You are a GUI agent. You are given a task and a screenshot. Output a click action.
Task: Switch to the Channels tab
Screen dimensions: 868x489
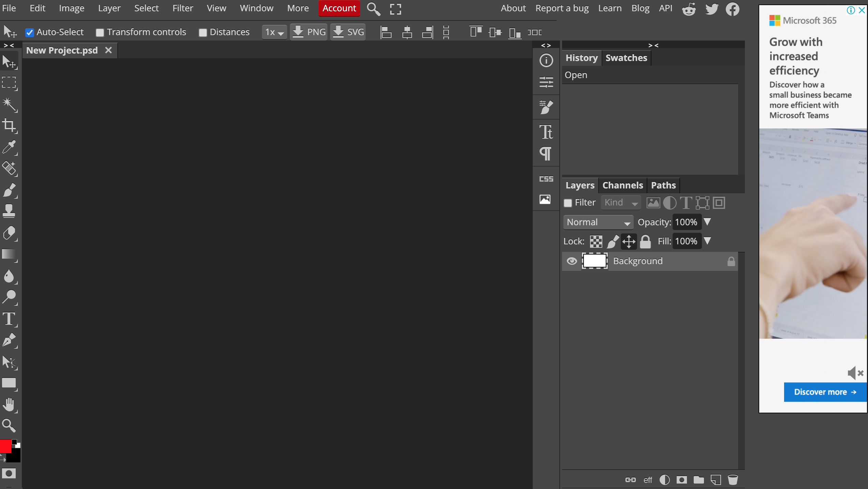[x=622, y=185]
